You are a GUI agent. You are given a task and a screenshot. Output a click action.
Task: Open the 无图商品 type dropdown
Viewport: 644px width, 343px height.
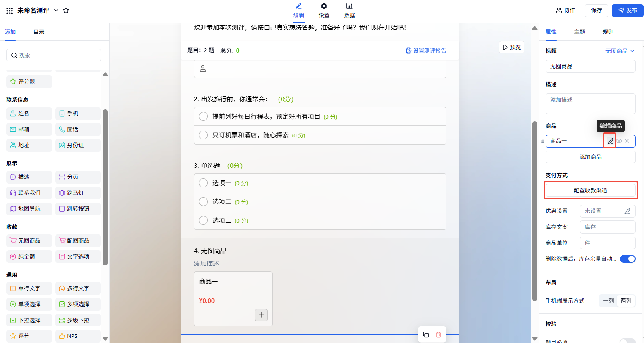(619, 51)
